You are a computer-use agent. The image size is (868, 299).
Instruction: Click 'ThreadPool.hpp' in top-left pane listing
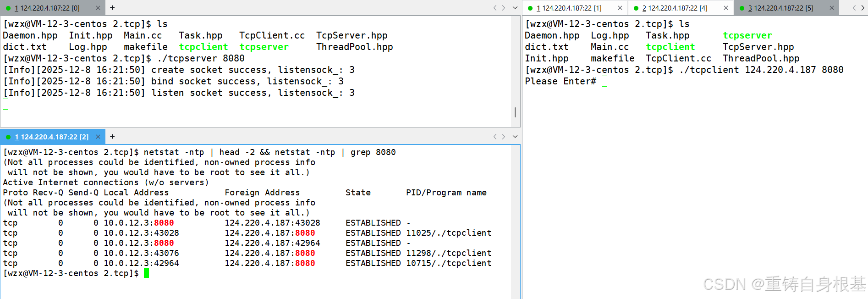(355, 47)
